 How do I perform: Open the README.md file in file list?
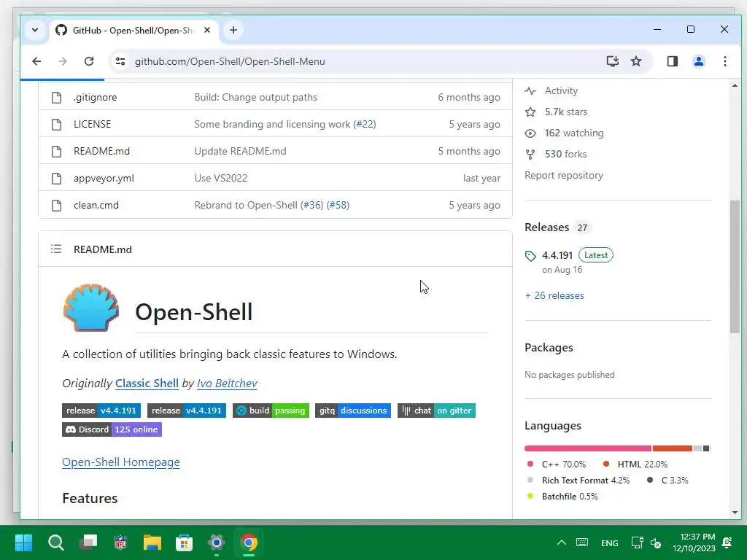click(x=101, y=152)
